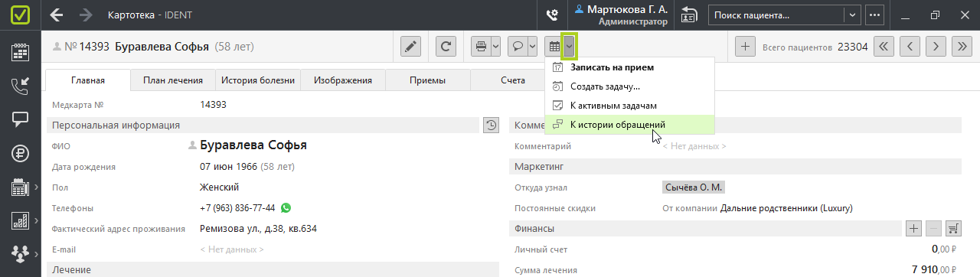Viewport: 980px width, 277px height.
Task: Click the WhatsApp icon next to phone
Action: click(x=286, y=207)
